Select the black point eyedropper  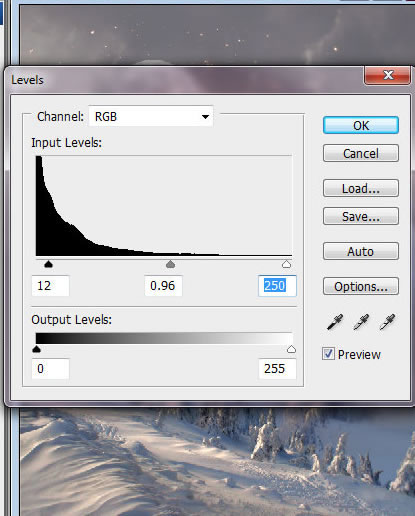(335, 322)
